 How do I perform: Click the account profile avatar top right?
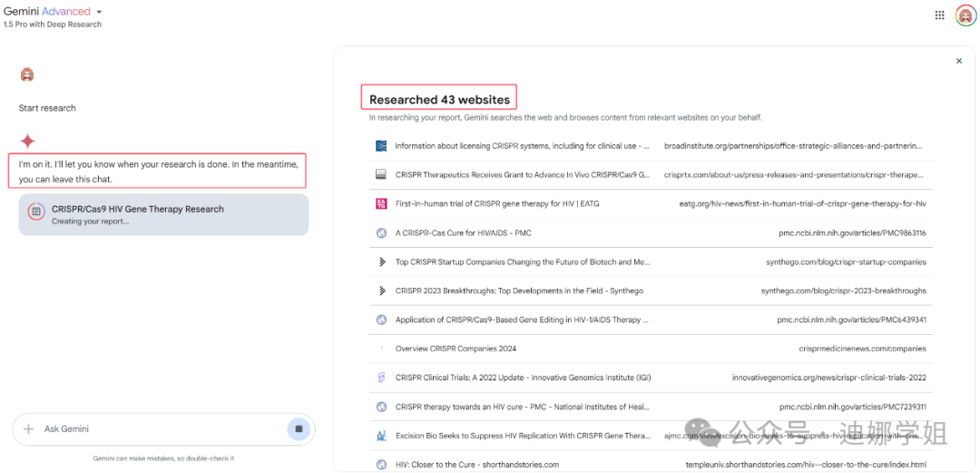tap(965, 15)
